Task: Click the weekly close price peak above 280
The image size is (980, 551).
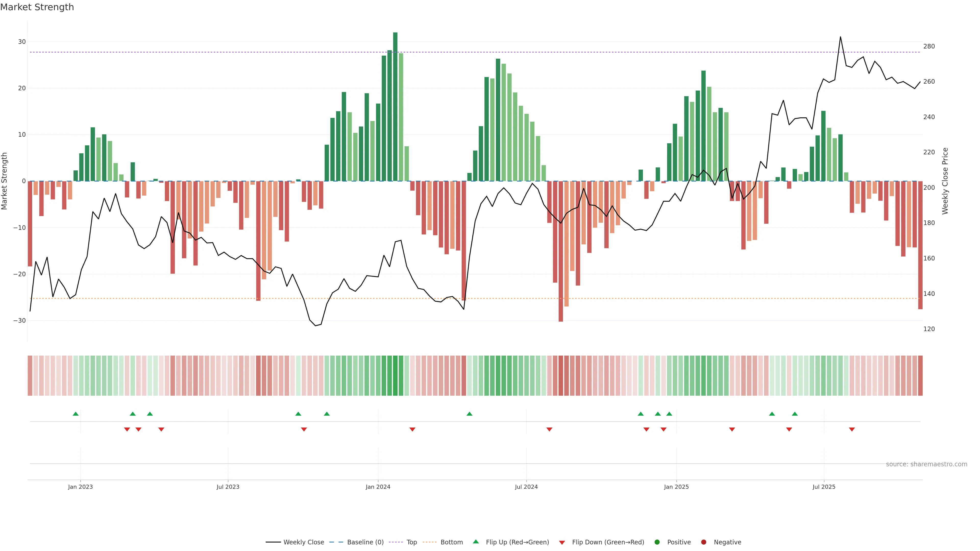Action: click(840, 37)
